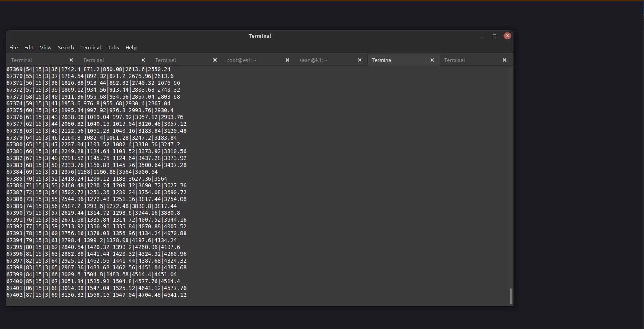Close the currently active Terminal tab

[432, 60]
